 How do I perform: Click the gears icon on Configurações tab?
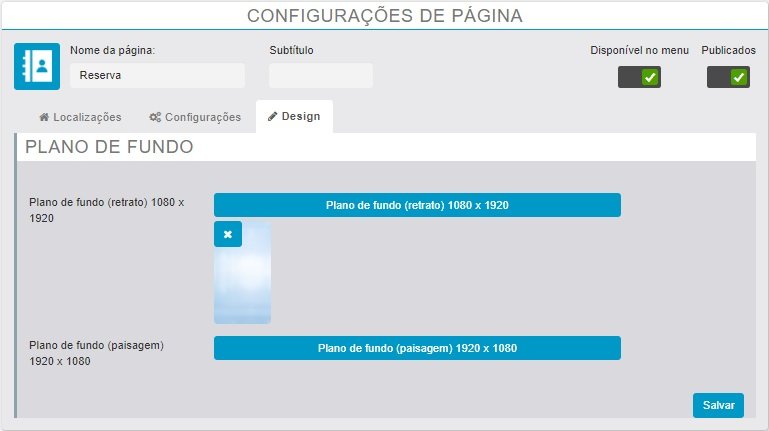[155, 117]
